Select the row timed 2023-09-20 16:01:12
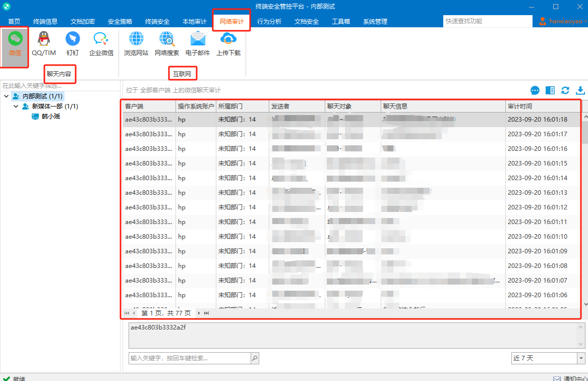The width and height of the screenshot is (588, 381). (351, 207)
